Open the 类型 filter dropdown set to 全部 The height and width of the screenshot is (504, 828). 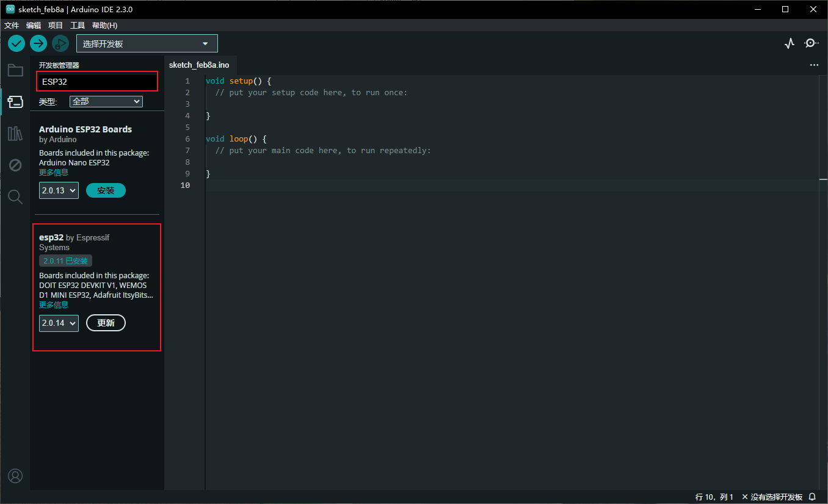106,102
